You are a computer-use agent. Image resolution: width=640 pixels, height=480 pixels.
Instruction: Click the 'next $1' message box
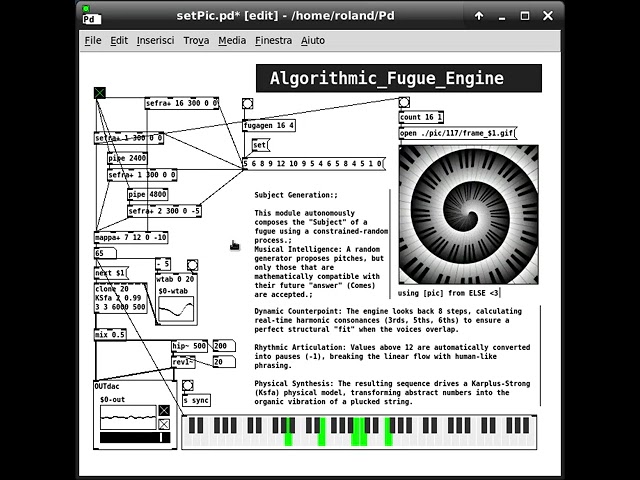[x=111, y=273]
